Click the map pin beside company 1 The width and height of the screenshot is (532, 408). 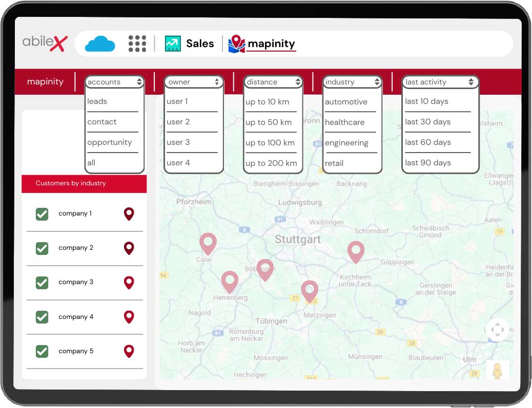coord(129,214)
